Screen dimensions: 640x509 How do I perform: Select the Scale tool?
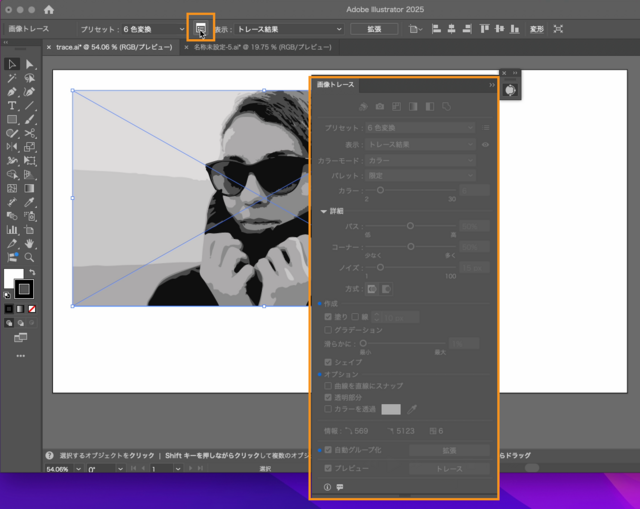tap(29, 147)
